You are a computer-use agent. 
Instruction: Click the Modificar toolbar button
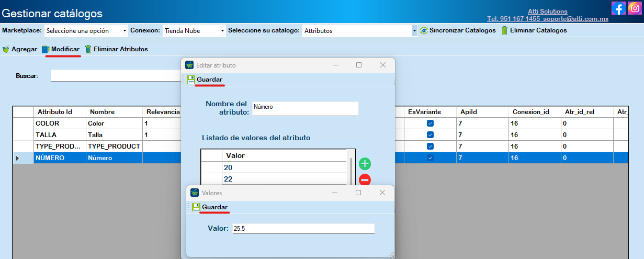pos(61,49)
